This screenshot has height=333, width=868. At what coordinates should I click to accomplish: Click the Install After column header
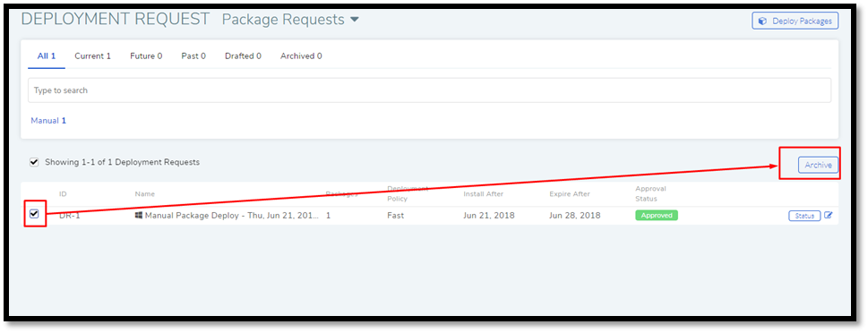click(x=484, y=194)
